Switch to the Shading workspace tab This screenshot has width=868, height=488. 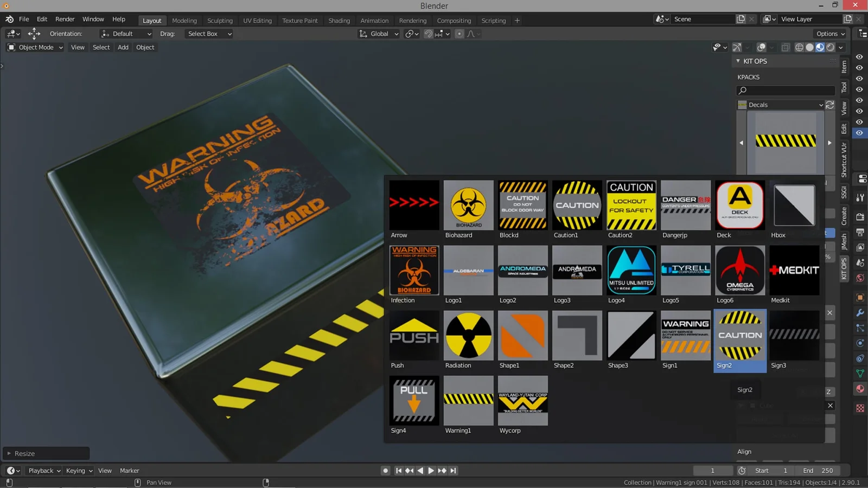pos(339,21)
